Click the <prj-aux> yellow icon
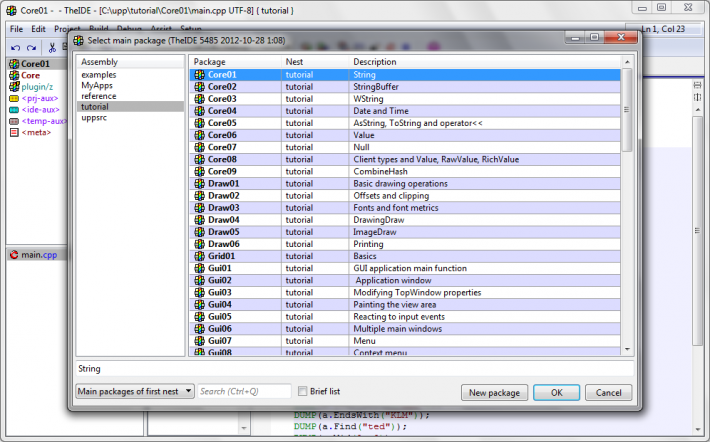 [14, 98]
